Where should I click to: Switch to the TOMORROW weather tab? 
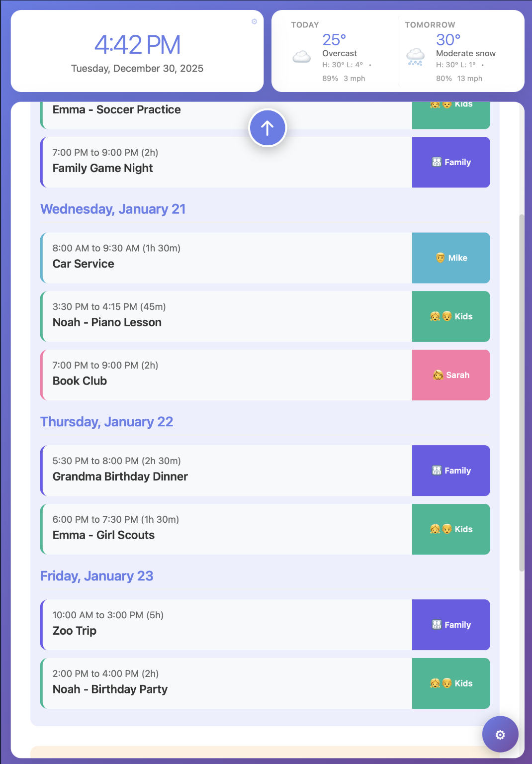pos(430,24)
